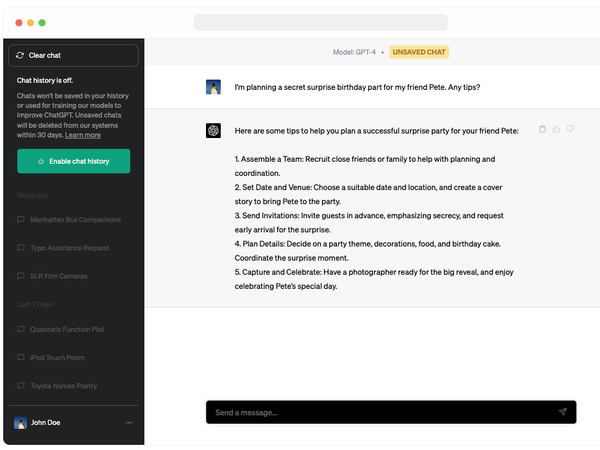Click the ChatGPT logo avatar
This screenshot has width=600, height=450.
[213, 131]
